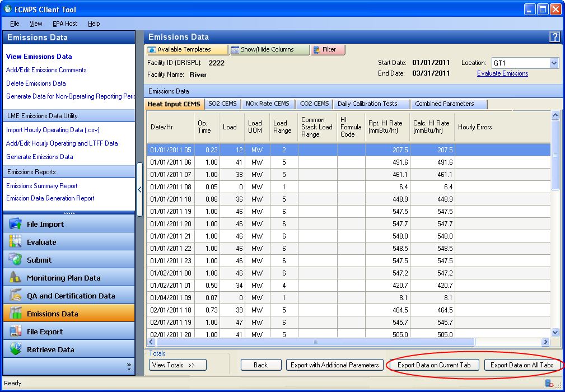Click the Filter toolbar button
Screen dimensions: 565x392
[x=328, y=50]
